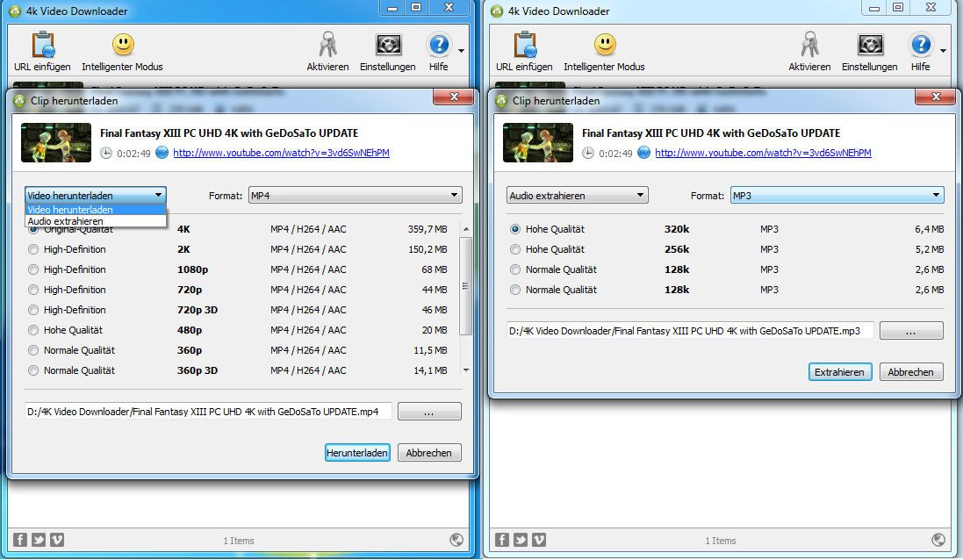Expand Hilfe dropdown arrow in right window
This screenshot has width=963, height=560.
click(x=944, y=51)
